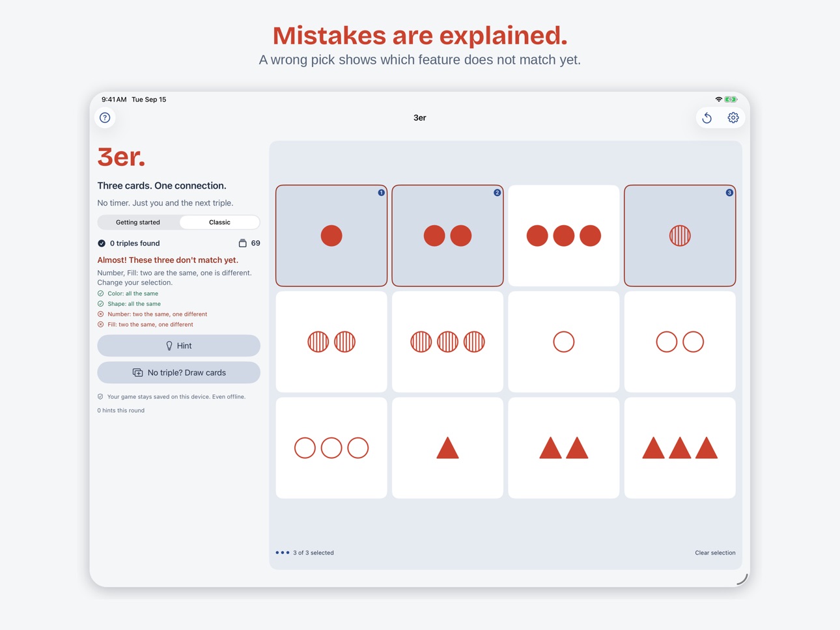The height and width of the screenshot is (630, 840).
Task: Click selection badge 3 on striped-circle card
Action: click(x=729, y=193)
